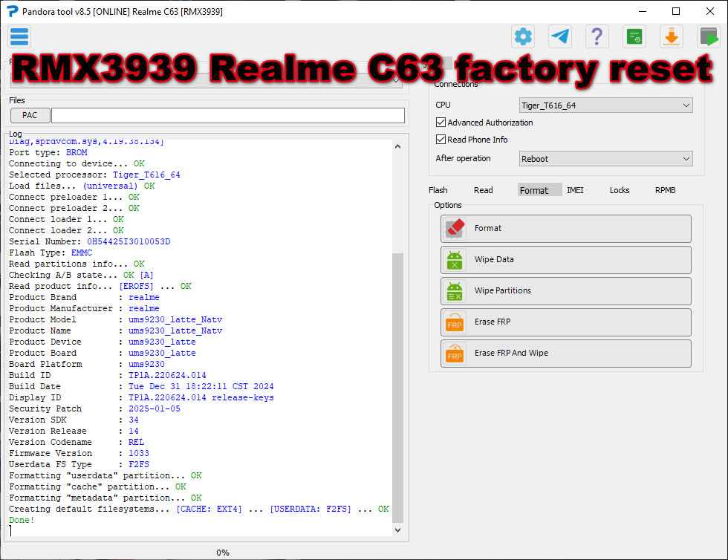The height and width of the screenshot is (560, 728).
Task: Click the PAC file button
Action: click(x=30, y=115)
